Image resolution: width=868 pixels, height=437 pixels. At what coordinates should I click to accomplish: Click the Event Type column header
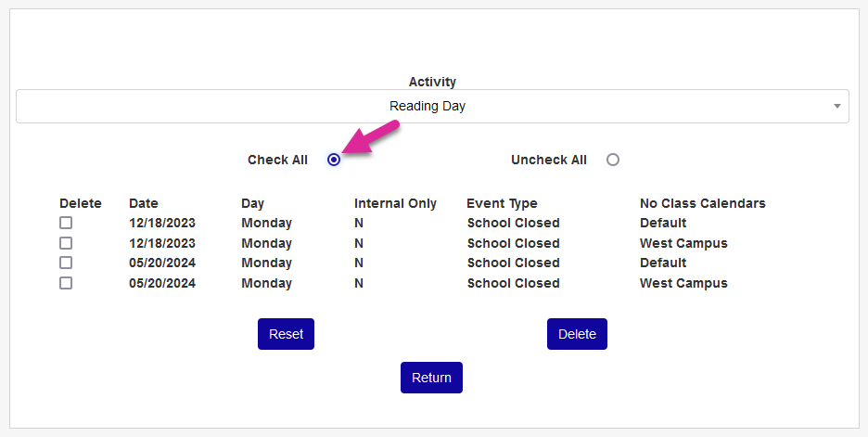(x=502, y=203)
